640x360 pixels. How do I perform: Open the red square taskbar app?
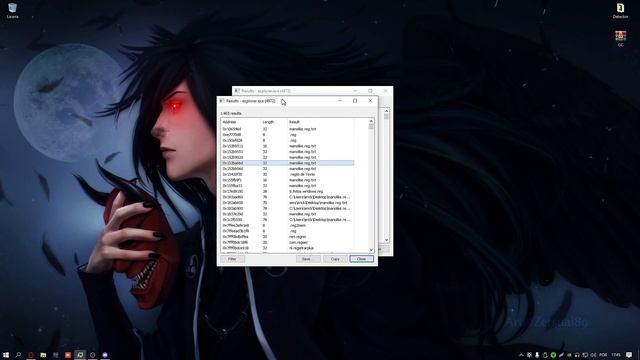(68, 355)
